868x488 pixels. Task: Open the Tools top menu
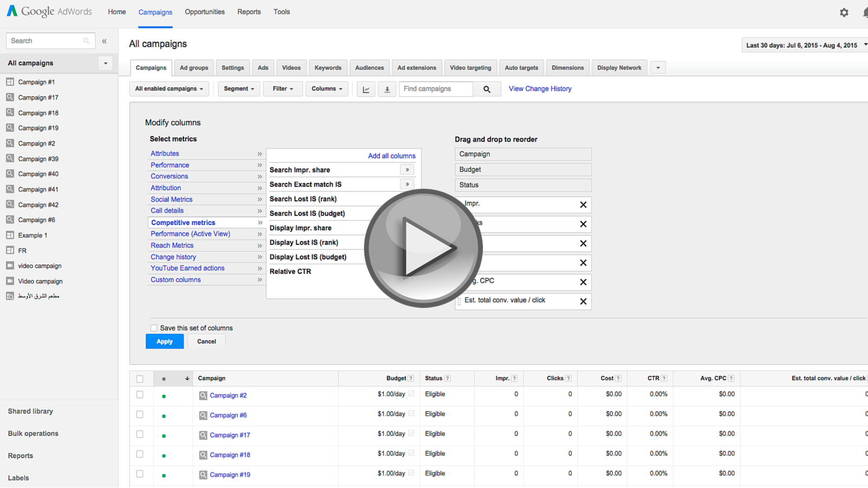pos(282,12)
